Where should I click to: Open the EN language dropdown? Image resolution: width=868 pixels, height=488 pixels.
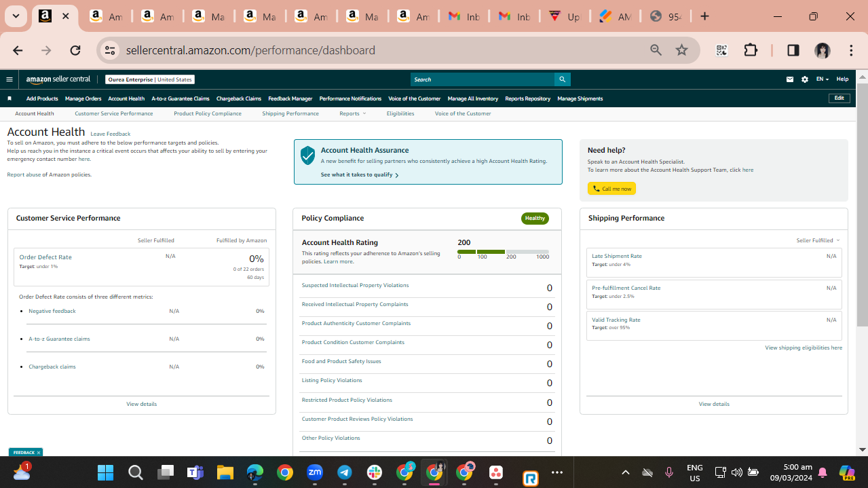(x=822, y=79)
